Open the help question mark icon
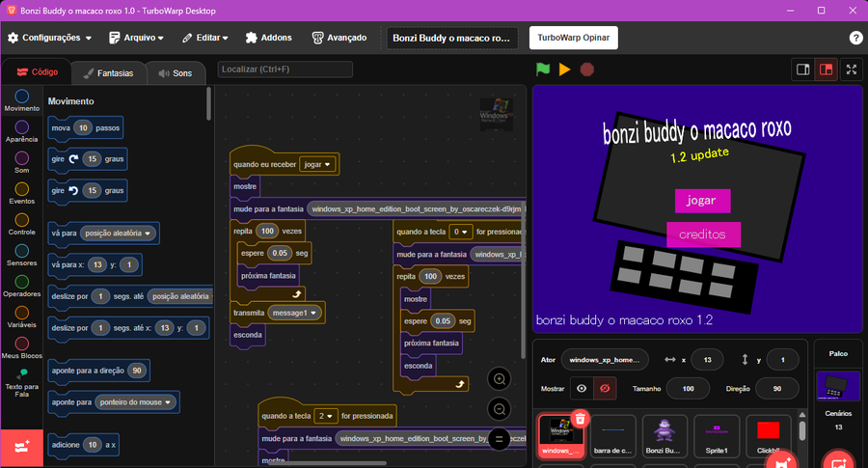This screenshot has width=868, height=468. (855, 38)
